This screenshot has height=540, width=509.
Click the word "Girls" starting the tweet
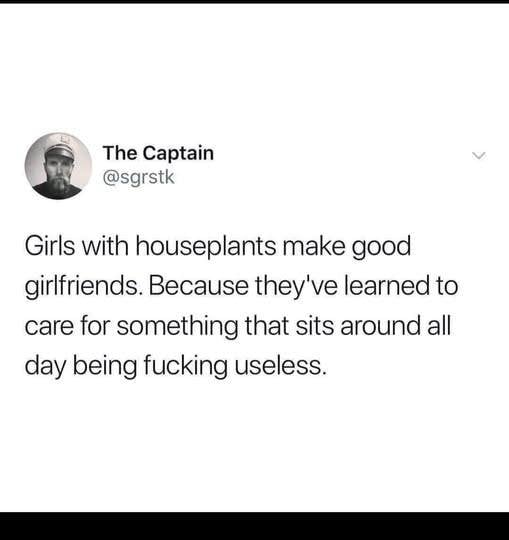point(50,246)
